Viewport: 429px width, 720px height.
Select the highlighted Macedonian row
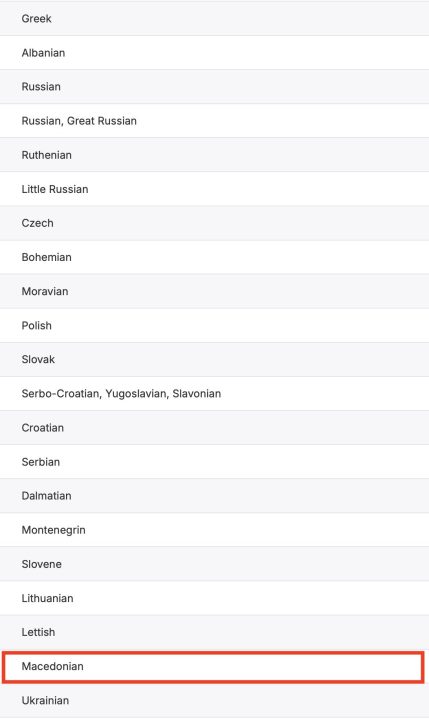point(213,666)
